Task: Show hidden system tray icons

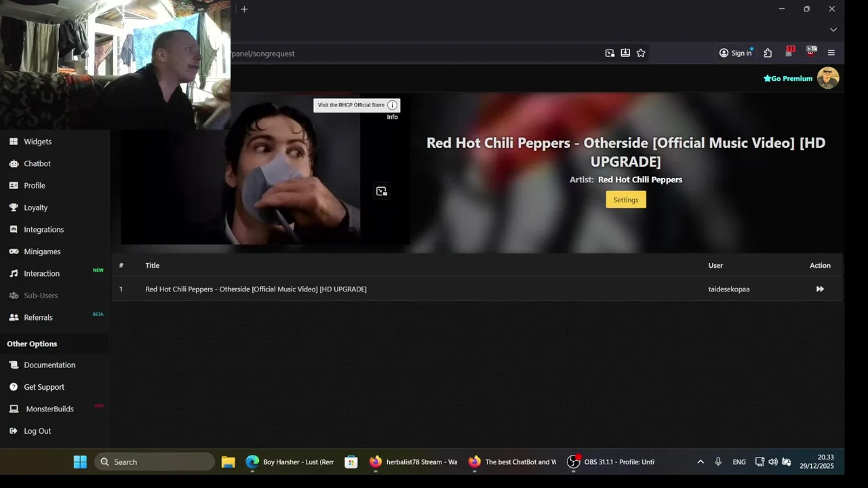Action: (701, 462)
